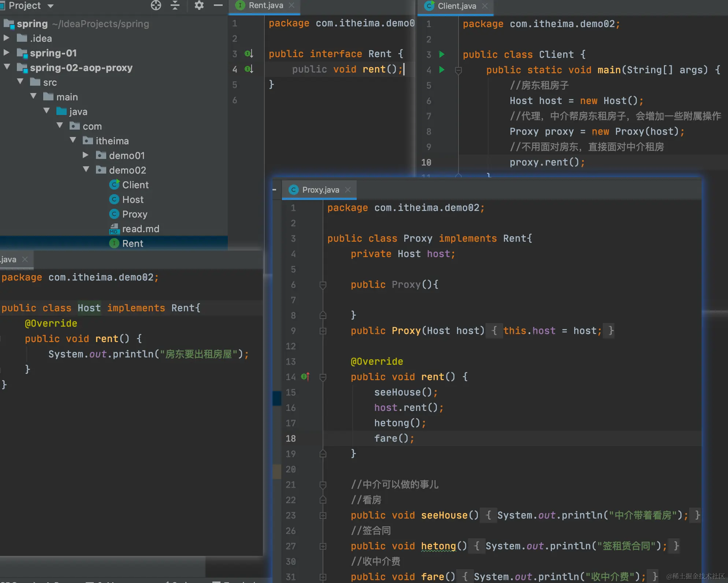This screenshot has width=728, height=583.
Task: Open Host class in project tree
Action: (x=133, y=200)
